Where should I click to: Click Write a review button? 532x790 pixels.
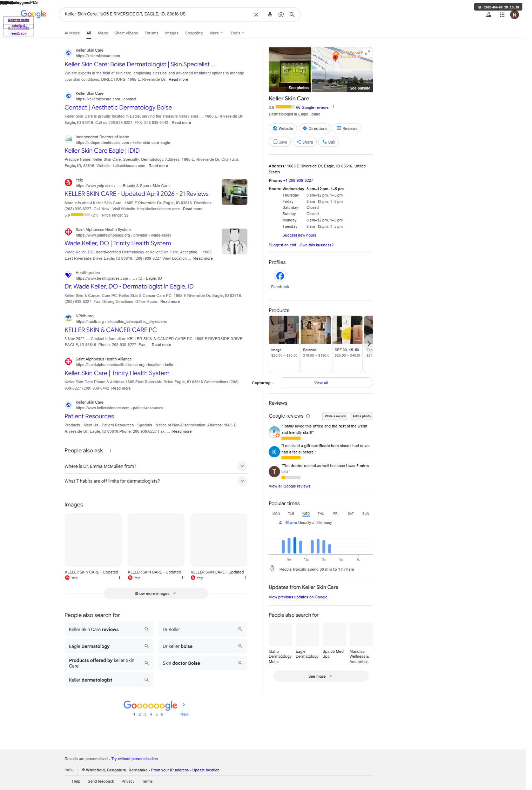tap(335, 416)
